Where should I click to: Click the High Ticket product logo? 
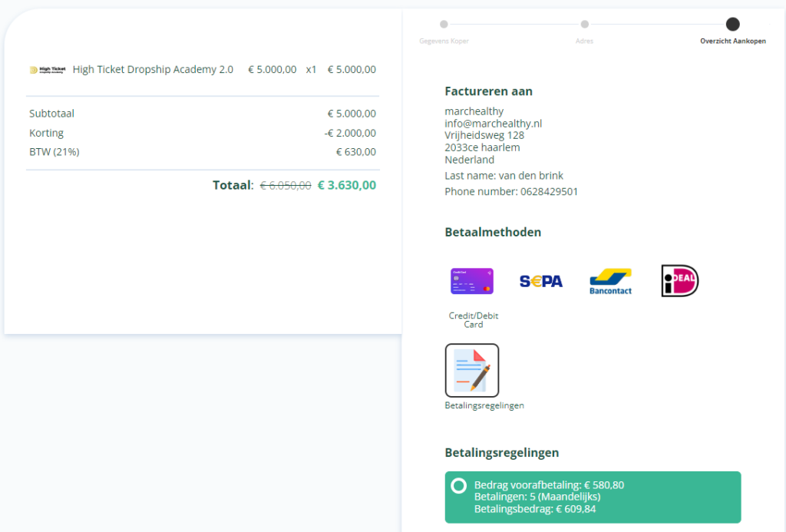[48, 70]
